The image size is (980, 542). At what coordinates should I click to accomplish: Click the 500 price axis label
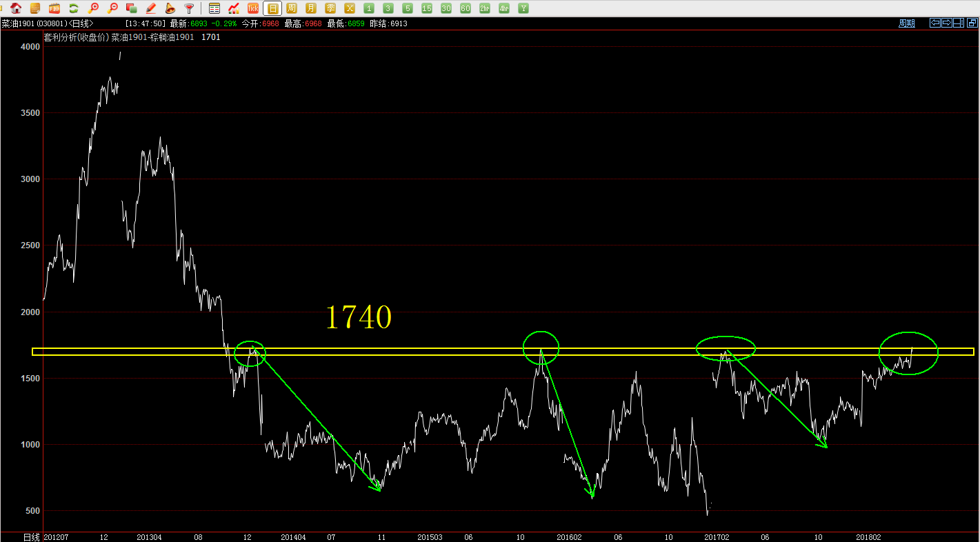click(x=32, y=511)
